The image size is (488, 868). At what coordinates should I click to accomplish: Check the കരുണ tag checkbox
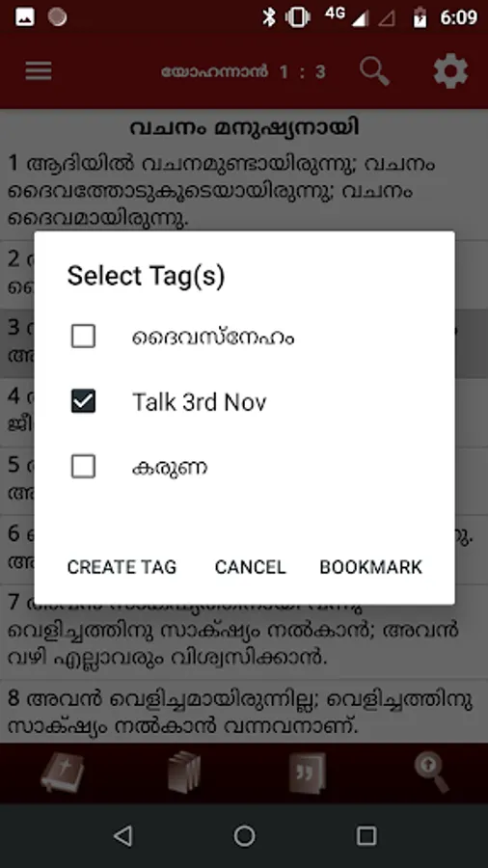(84, 467)
